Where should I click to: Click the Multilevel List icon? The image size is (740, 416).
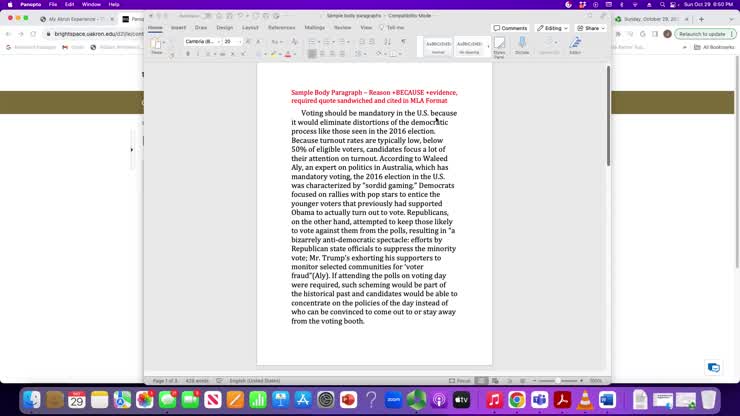click(x=343, y=42)
